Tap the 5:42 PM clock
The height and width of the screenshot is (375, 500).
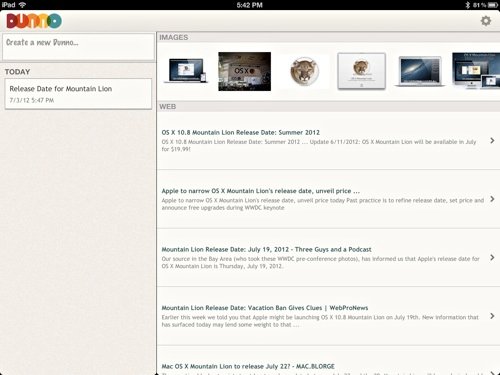249,5
